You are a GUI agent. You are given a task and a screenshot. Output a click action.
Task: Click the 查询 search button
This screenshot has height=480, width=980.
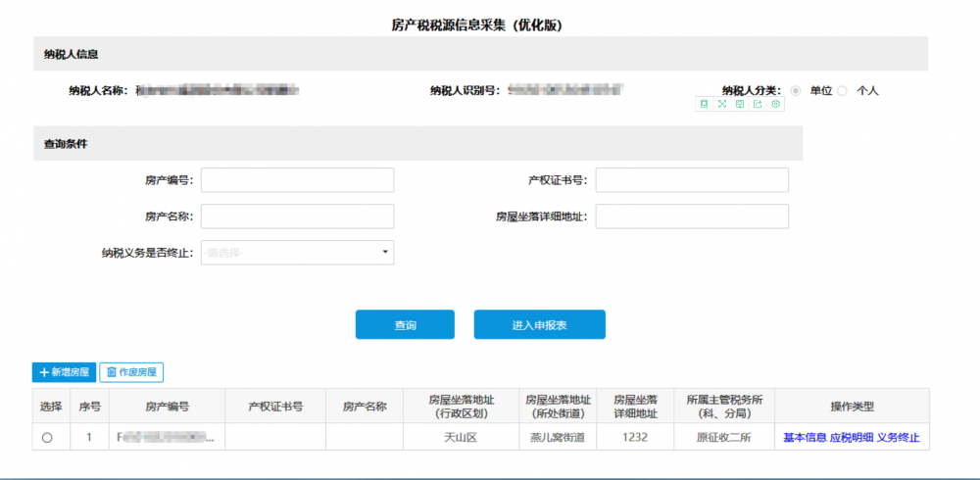coord(405,325)
